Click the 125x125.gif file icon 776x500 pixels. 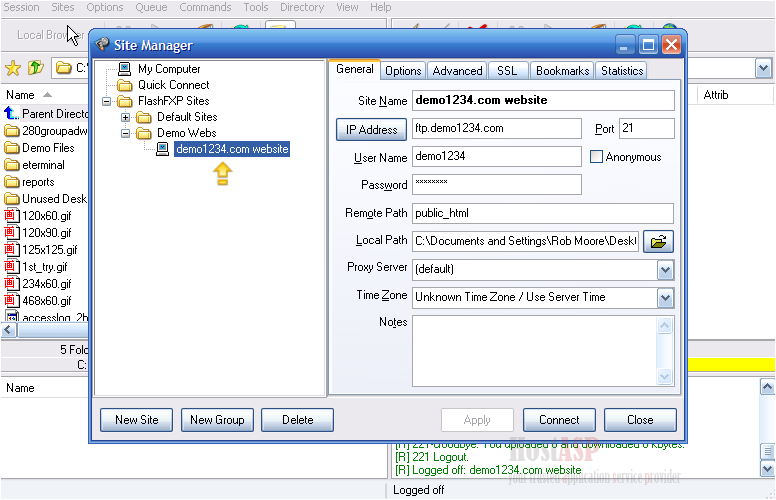(11, 250)
